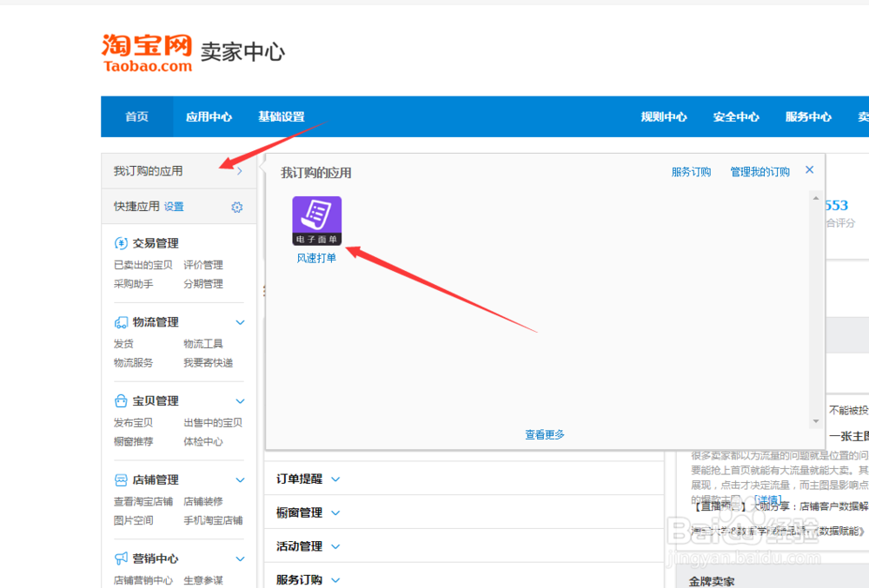Open 物流服务

pyautogui.click(x=134, y=363)
